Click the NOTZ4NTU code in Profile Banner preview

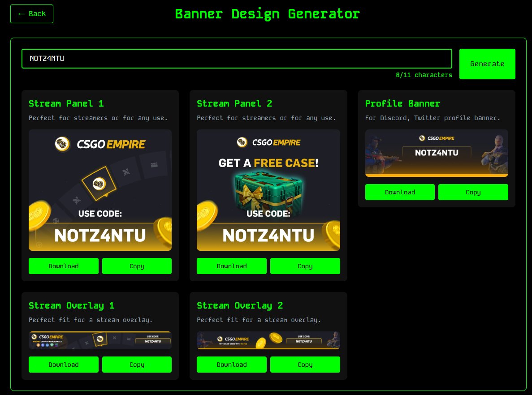tap(437, 153)
